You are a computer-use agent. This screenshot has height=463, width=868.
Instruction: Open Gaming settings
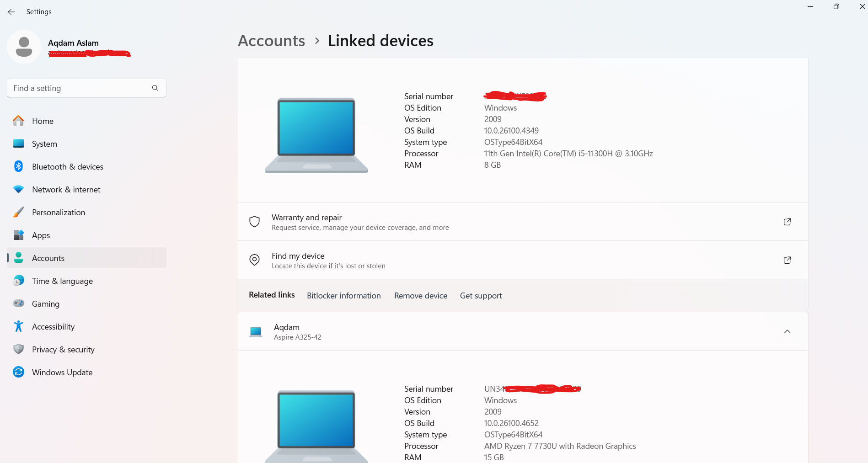tap(45, 303)
